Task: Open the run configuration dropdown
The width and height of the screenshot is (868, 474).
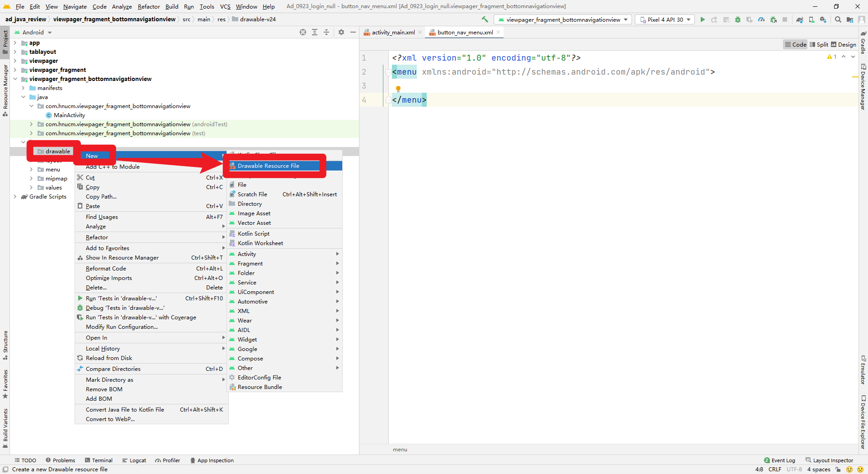Action: click(x=563, y=19)
